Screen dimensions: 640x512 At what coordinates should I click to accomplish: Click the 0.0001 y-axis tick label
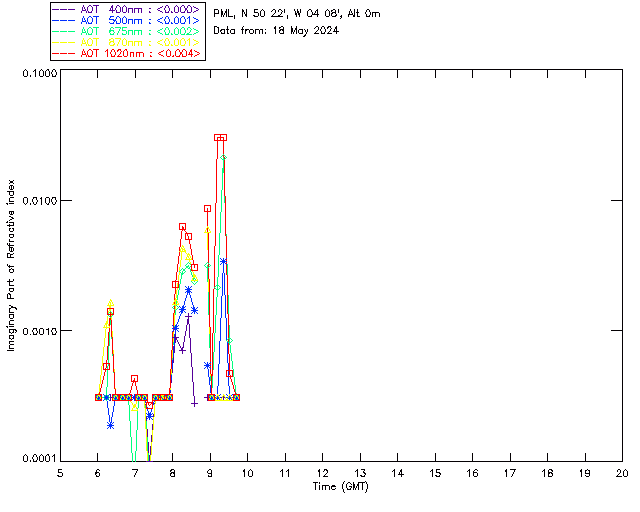[x=38, y=459]
